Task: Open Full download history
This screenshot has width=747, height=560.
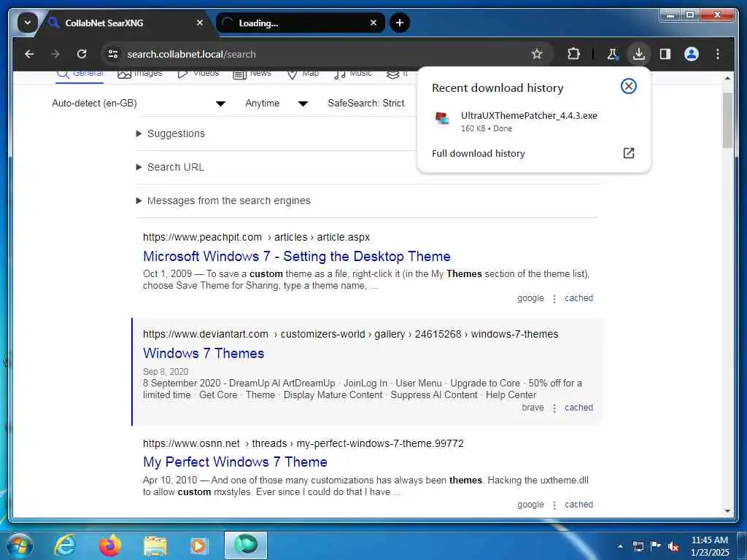Action: (x=479, y=153)
